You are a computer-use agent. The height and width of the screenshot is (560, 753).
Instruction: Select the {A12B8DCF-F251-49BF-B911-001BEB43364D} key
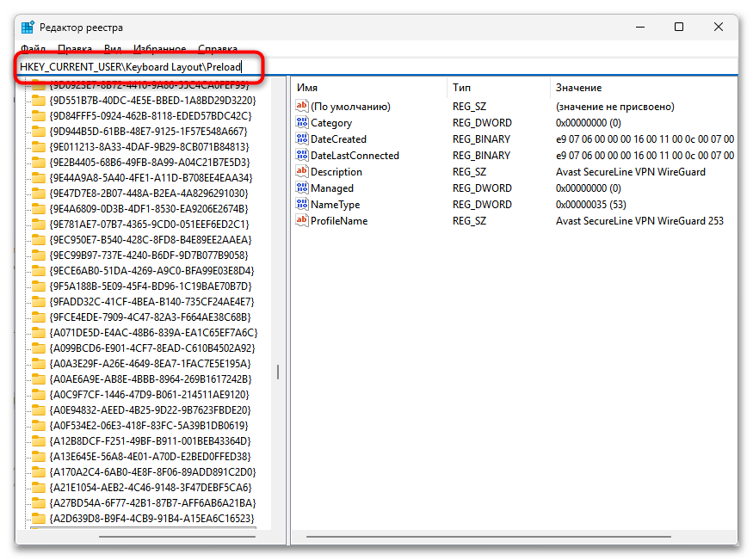(151, 440)
